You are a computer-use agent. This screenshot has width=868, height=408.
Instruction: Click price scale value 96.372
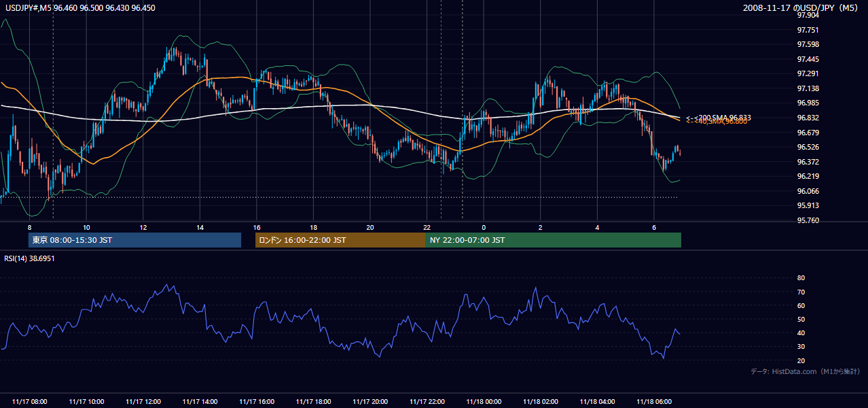(808, 162)
